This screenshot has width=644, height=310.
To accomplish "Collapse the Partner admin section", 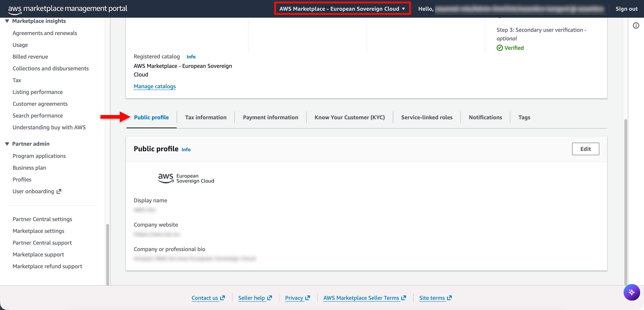I will coord(7,144).
